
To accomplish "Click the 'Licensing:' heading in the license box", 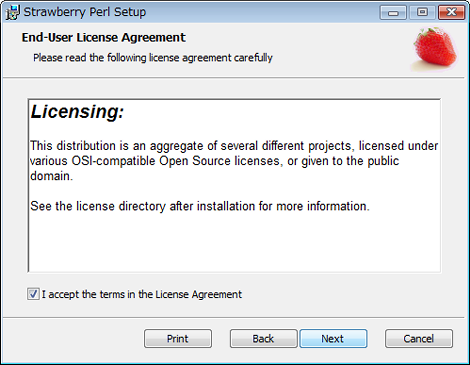I will 77,112.
